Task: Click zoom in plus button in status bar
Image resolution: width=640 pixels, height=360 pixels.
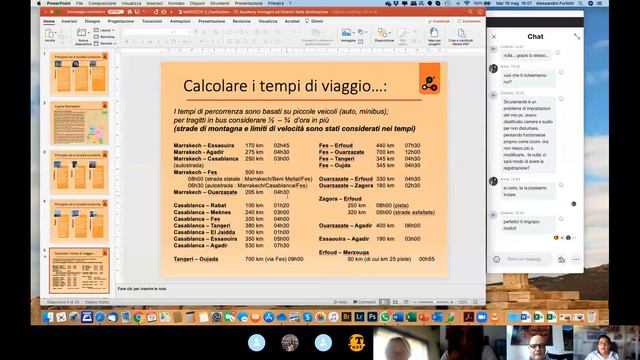Action: [x=451, y=302]
